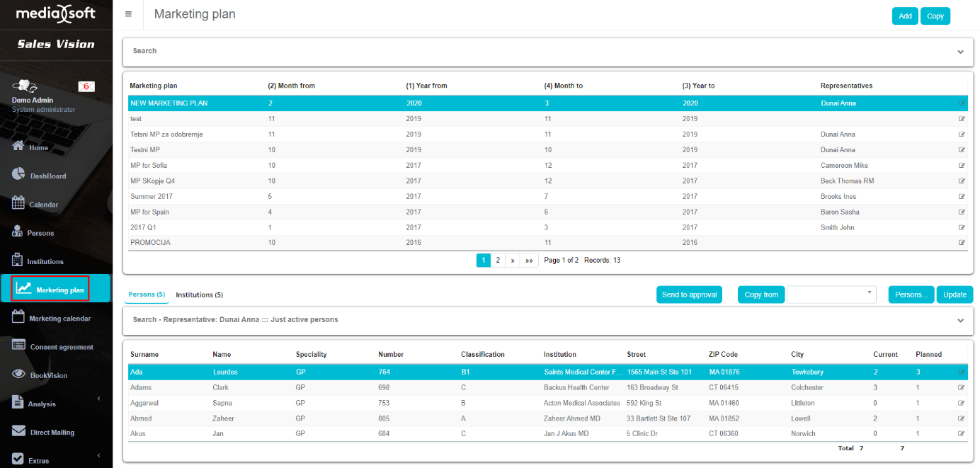Click the notification flag showing 6
The height and width of the screenshot is (468, 980).
coord(86,86)
